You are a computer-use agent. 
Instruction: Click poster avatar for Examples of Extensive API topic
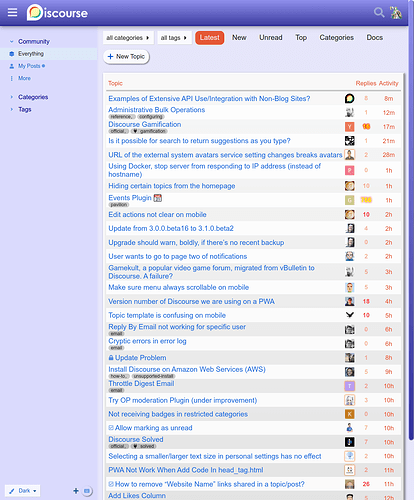pyautogui.click(x=349, y=98)
